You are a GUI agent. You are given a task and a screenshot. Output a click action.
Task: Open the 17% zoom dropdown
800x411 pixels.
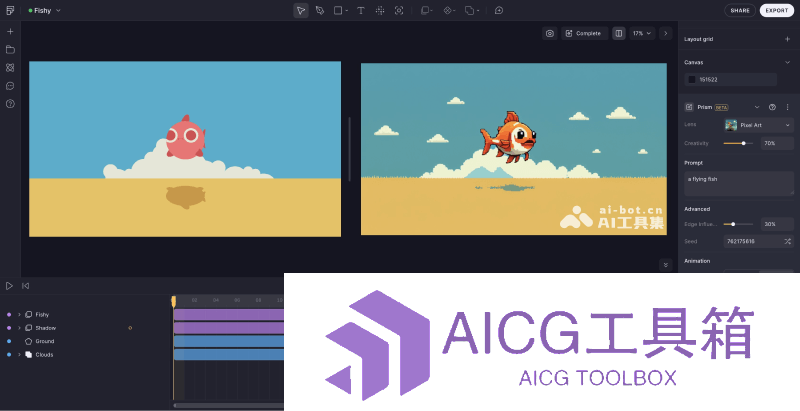click(x=642, y=33)
